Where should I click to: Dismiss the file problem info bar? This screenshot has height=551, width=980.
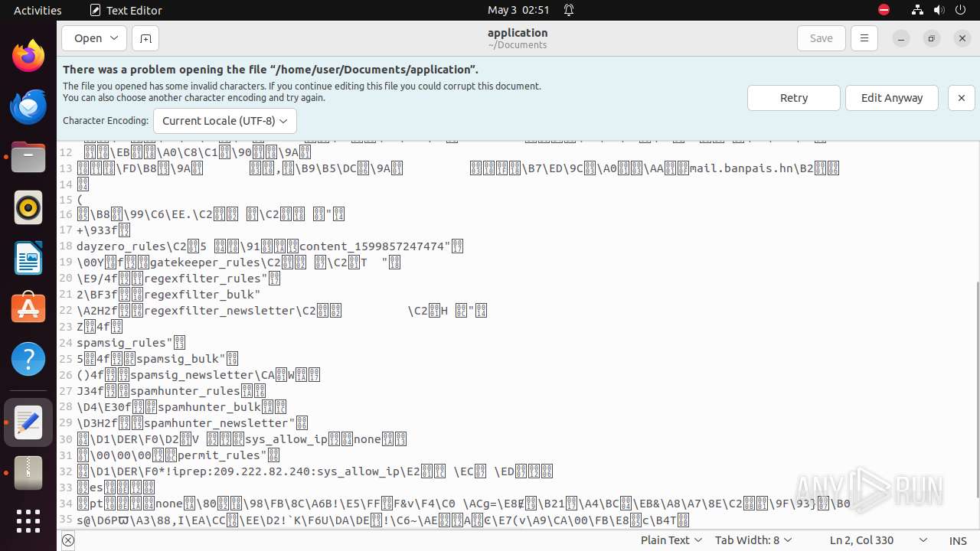point(962,98)
